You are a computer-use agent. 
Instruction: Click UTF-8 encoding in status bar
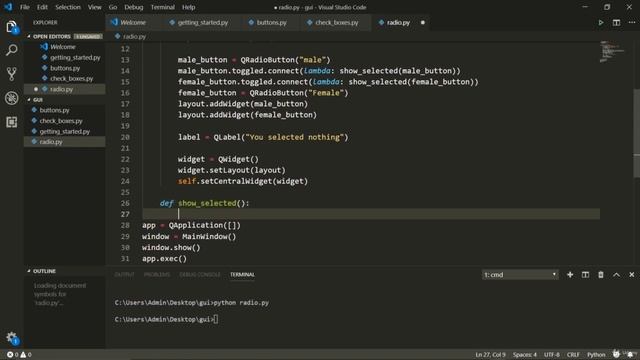552,355
